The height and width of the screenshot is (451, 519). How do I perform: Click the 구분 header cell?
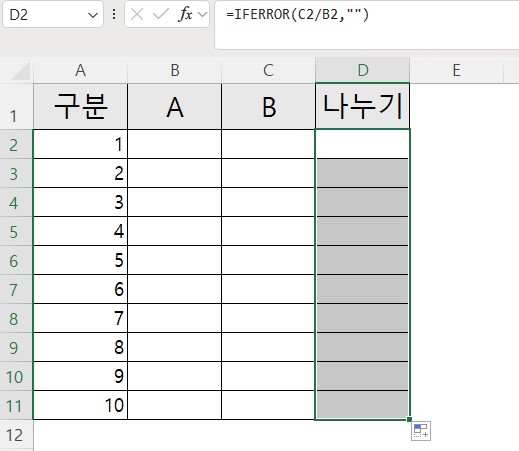point(80,107)
